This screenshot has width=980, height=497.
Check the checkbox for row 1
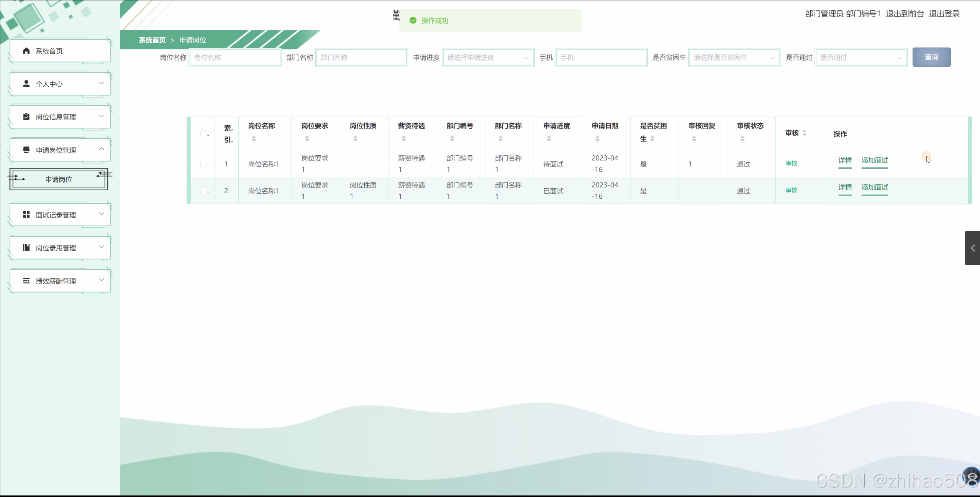coord(204,164)
